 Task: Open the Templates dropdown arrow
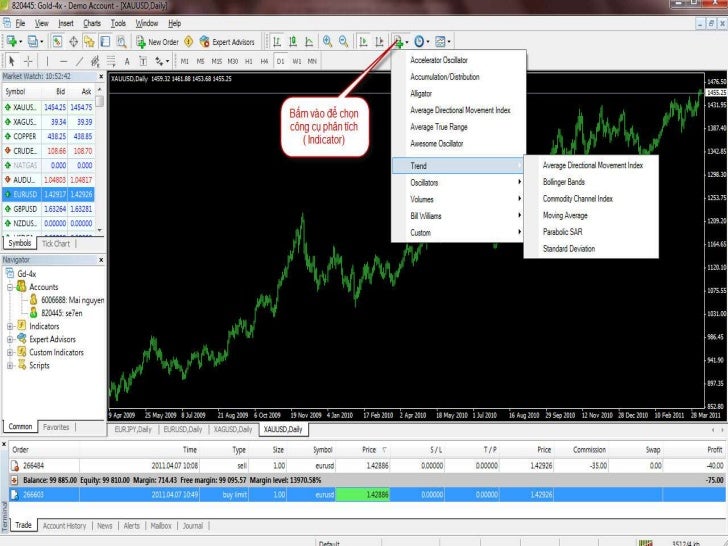[449, 42]
